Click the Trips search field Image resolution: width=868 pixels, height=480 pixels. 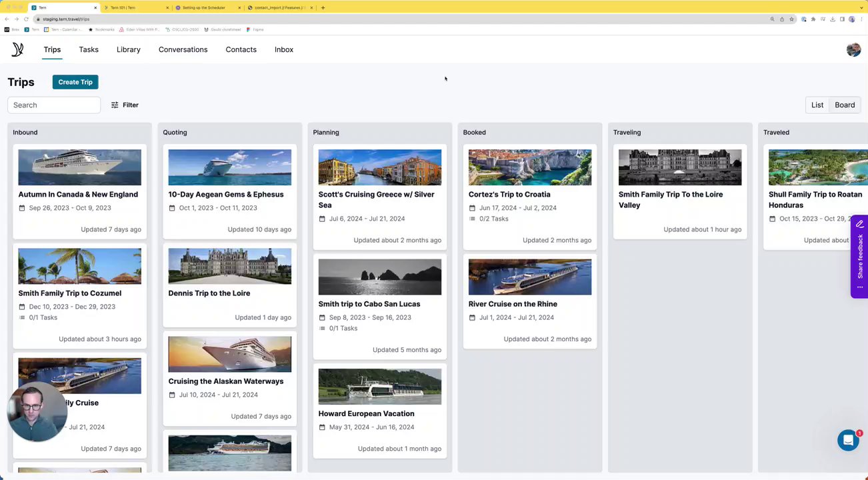[54, 105]
